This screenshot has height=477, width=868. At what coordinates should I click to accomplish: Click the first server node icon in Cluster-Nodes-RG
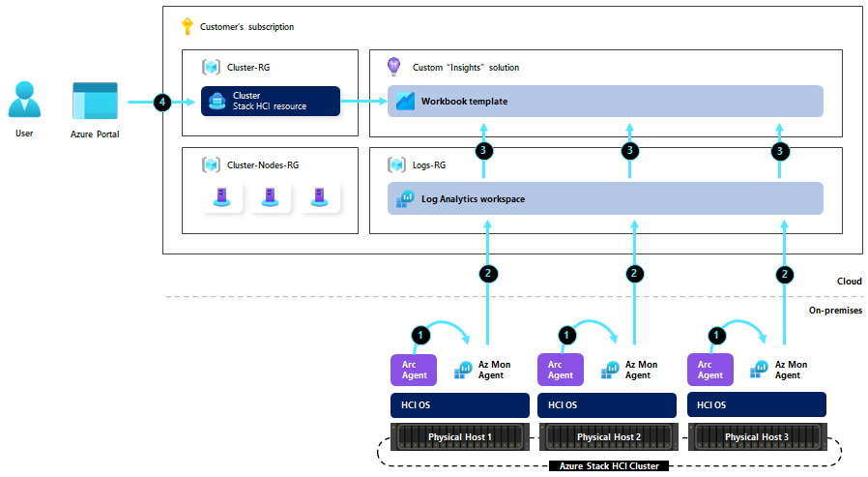coord(222,197)
